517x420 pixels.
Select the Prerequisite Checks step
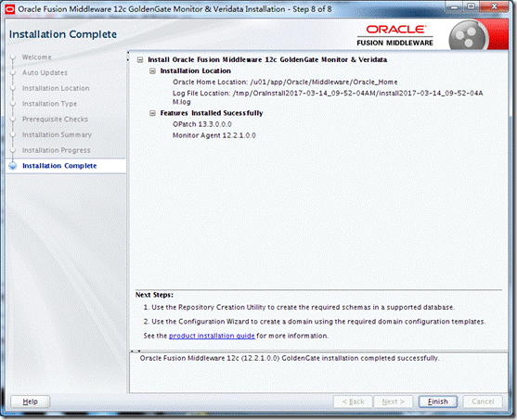point(55,120)
